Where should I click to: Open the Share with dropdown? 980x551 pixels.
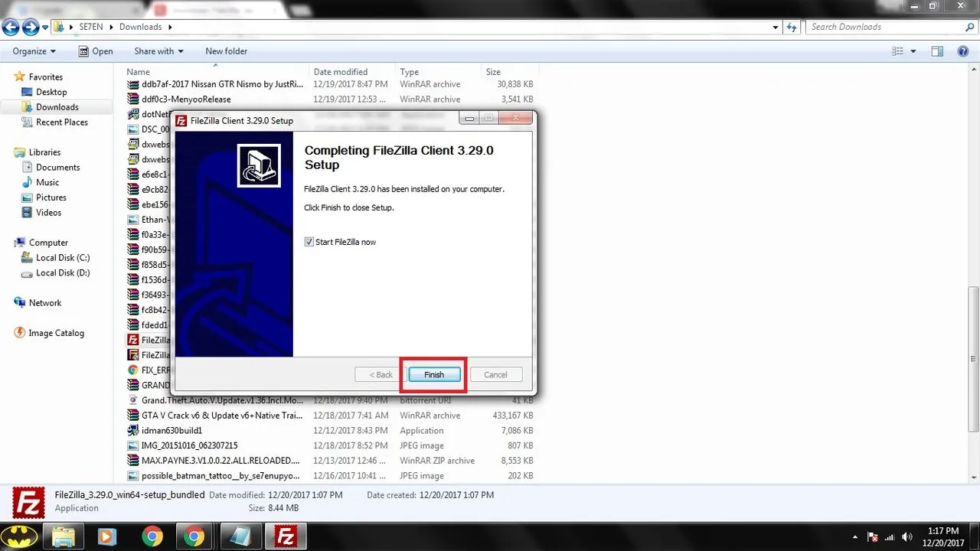pos(158,51)
